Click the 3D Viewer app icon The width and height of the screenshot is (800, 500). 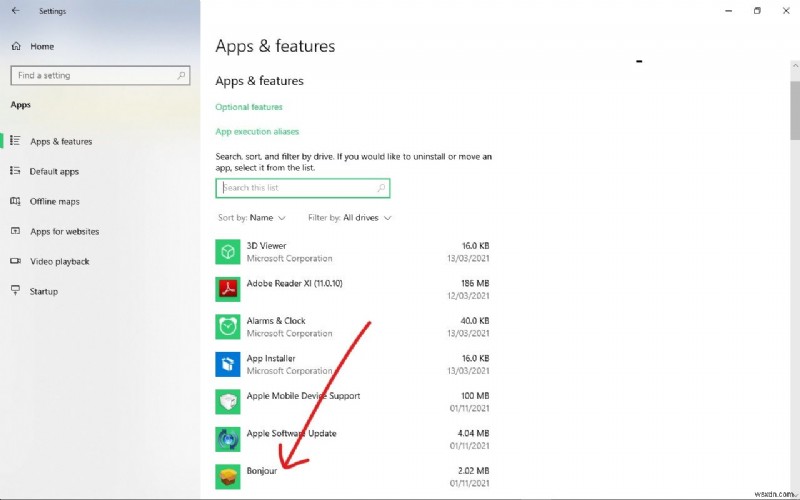coord(228,251)
